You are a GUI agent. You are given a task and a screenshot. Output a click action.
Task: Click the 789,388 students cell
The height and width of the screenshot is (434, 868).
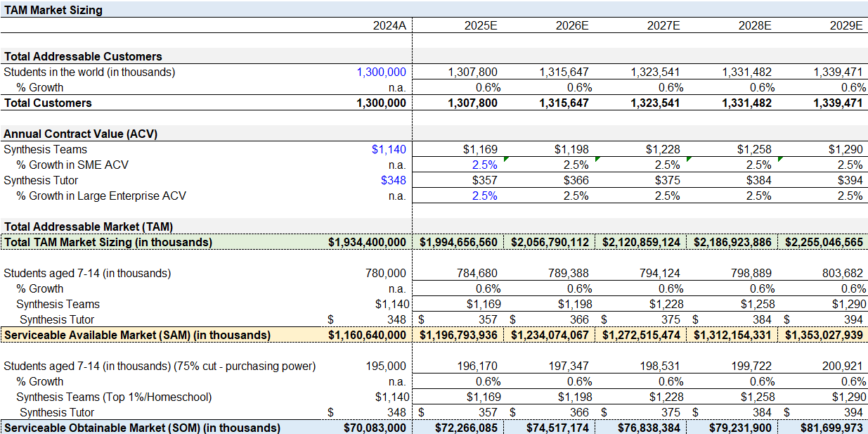pyautogui.click(x=569, y=273)
